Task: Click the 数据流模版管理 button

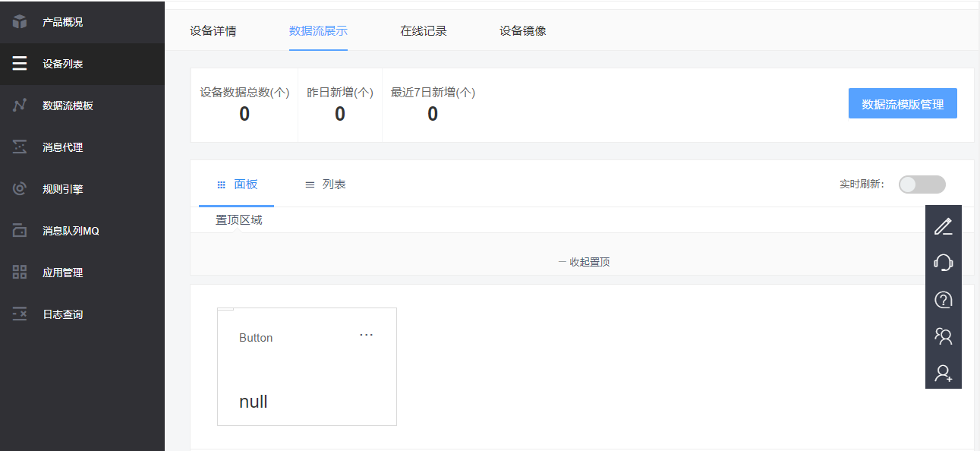Action: (903, 104)
